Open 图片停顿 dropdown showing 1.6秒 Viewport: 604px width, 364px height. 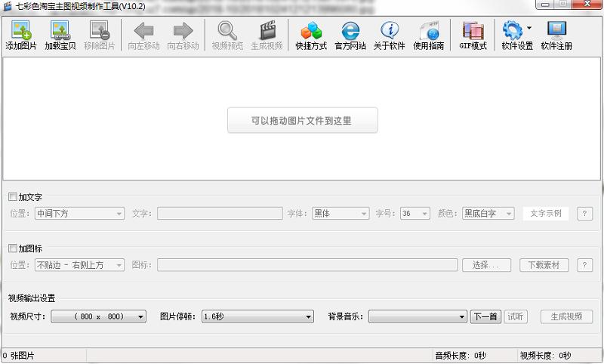click(x=257, y=316)
